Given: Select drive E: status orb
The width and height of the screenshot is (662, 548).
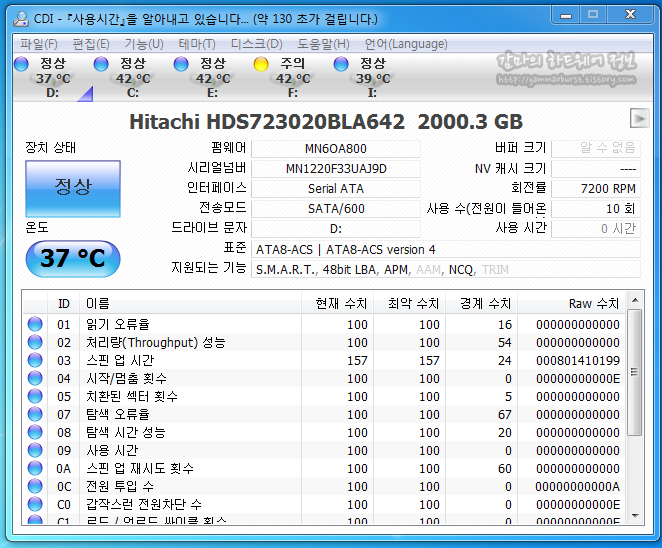Looking at the screenshot, I should click(x=181, y=64).
